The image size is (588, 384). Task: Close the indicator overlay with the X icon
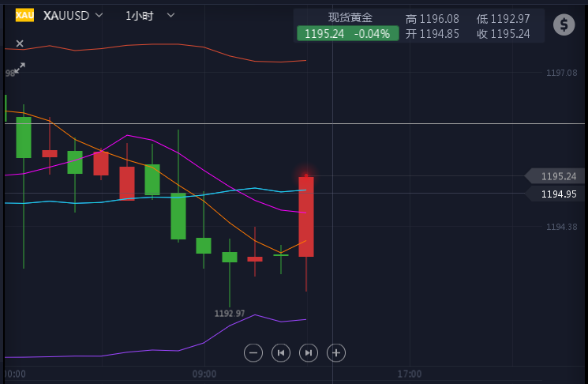click(x=20, y=43)
